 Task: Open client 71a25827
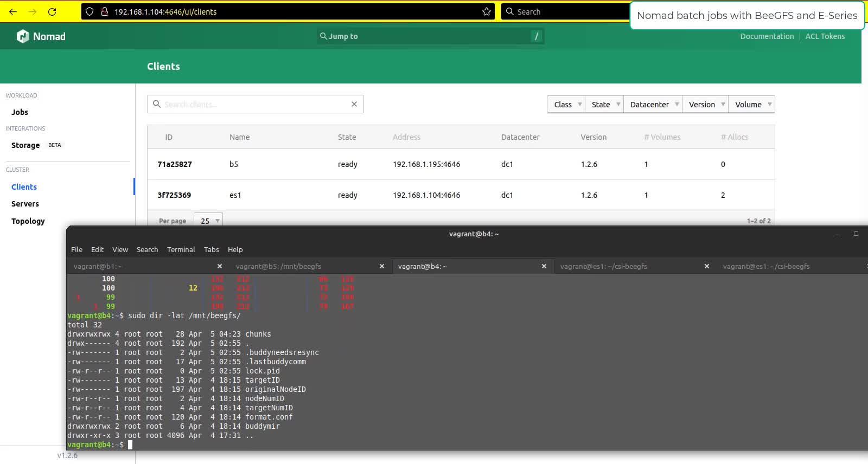[175, 164]
